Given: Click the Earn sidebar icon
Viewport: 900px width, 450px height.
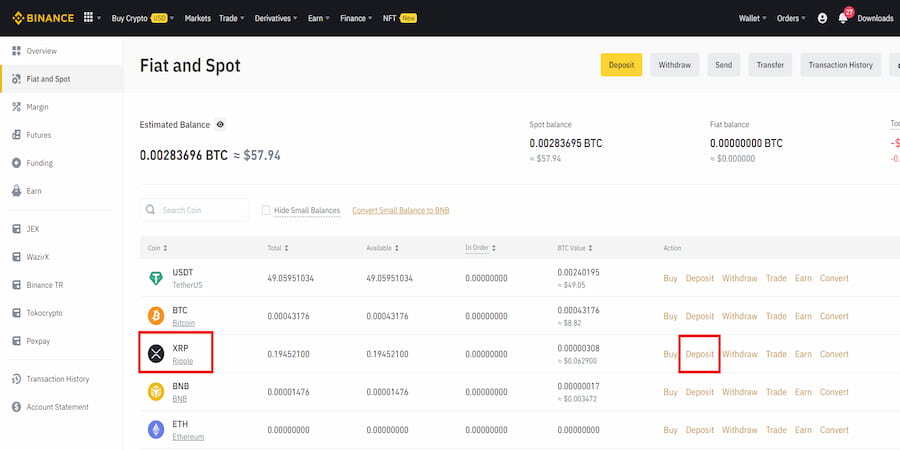Looking at the screenshot, I should 17,191.
